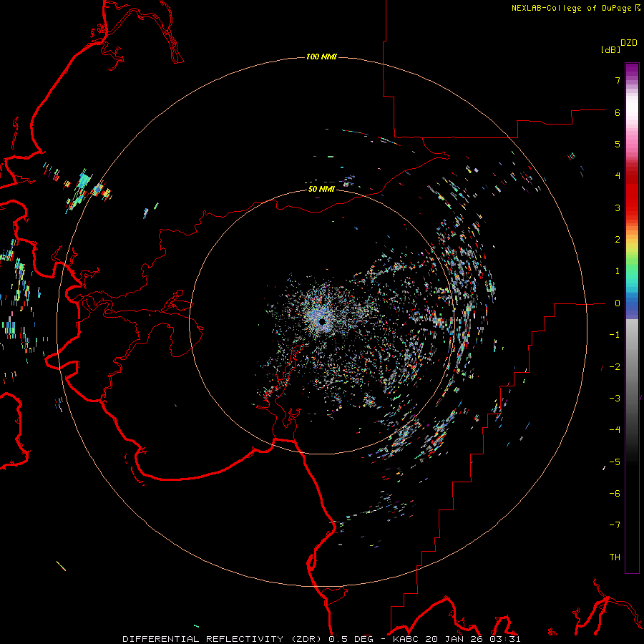Click the -2 dB value on the color scale
The image size is (644, 644).
[615, 367]
